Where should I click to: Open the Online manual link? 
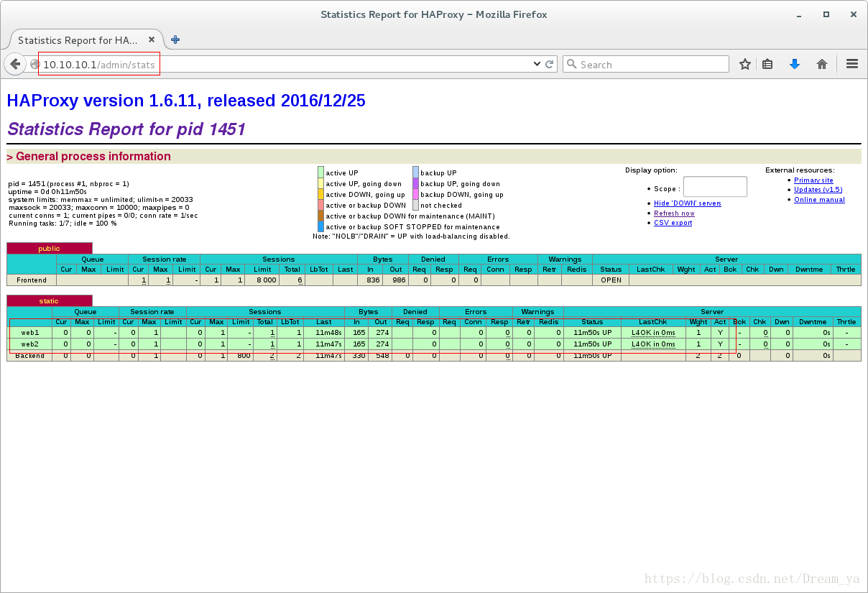point(819,199)
